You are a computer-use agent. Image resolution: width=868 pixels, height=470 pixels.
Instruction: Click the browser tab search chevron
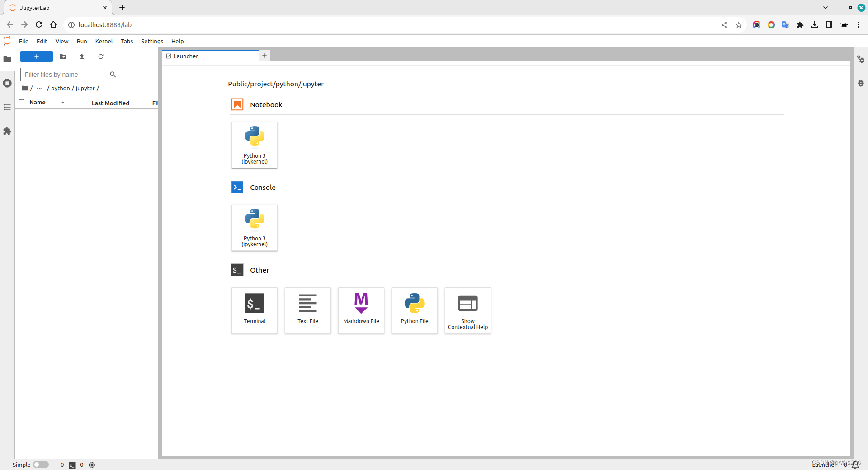826,8
